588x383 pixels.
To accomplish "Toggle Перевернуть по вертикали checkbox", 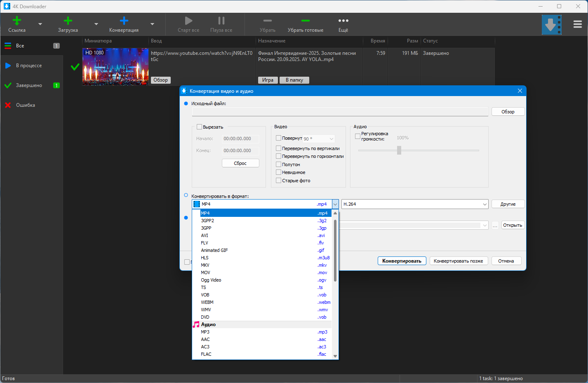I will click(279, 148).
